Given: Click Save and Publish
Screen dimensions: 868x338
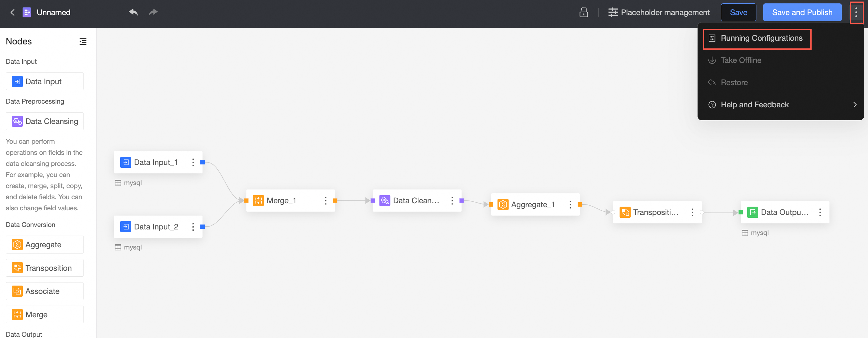Looking at the screenshot, I should pos(802,12).
